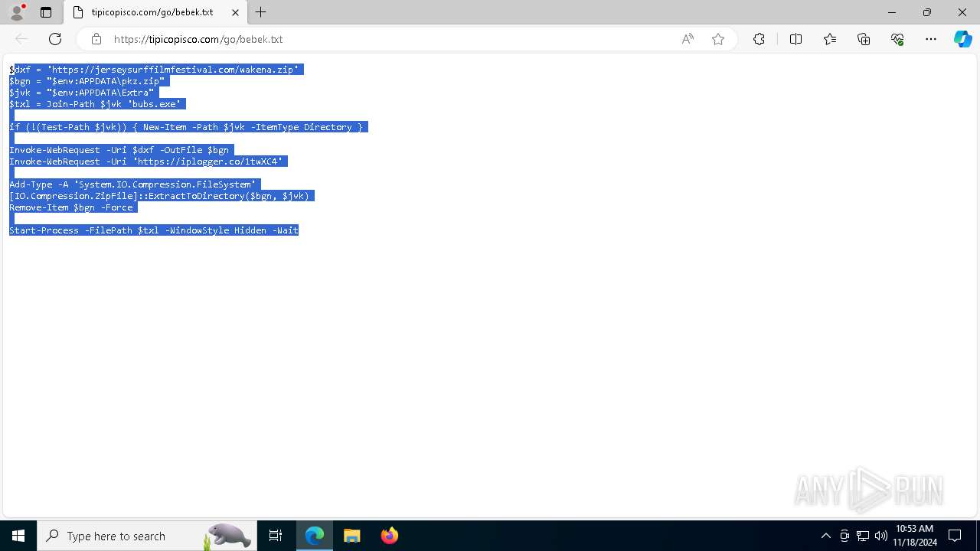Click the Join-Path 'bubs.exe' line
The width and height of the screenshot is (980, 551).
click(x=96, y=104)
